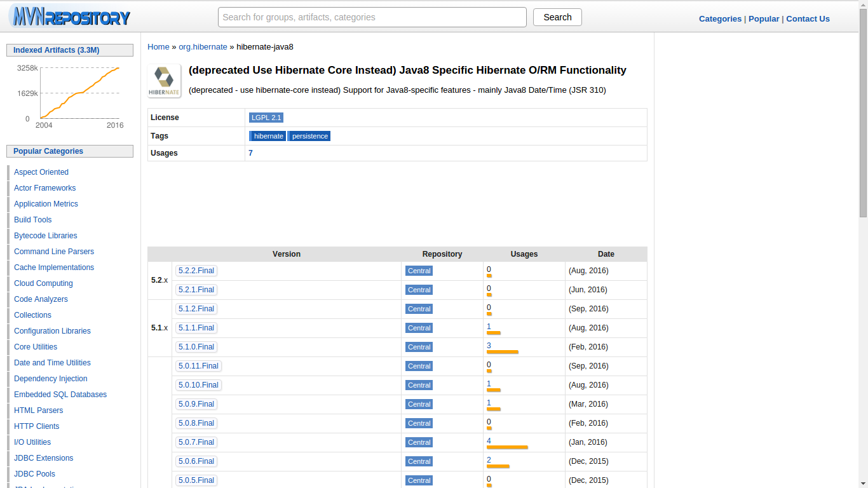The image size is (868, 488).
Task: Open the Aspect Oriented category
Action: (x=41, y=172)
